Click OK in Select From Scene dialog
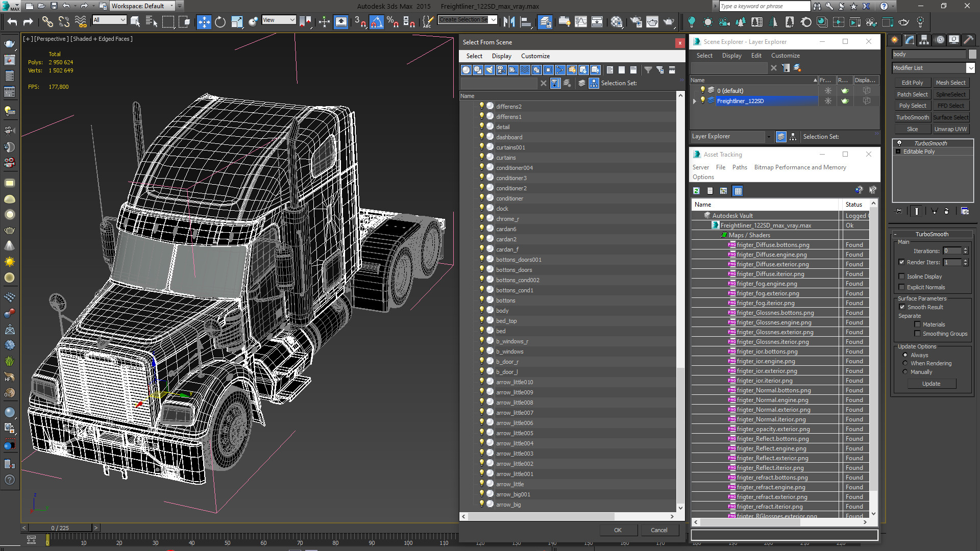The width and height of the screenshot is (980, 551). [x=618, y=530]
